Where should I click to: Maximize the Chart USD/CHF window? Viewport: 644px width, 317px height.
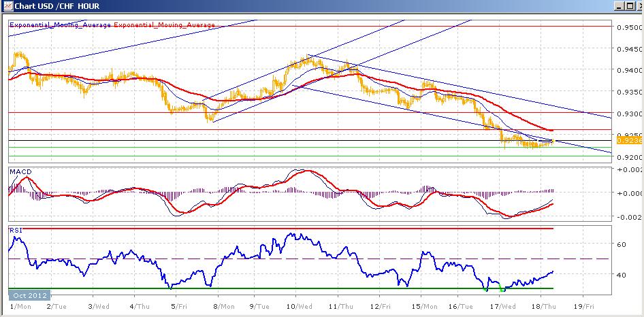click(629, 6)
